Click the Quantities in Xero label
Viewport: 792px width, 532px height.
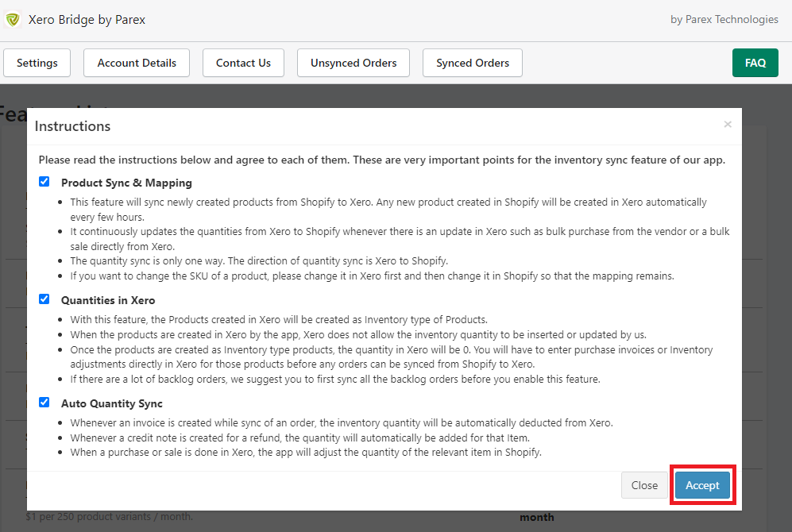coord(108,300)
